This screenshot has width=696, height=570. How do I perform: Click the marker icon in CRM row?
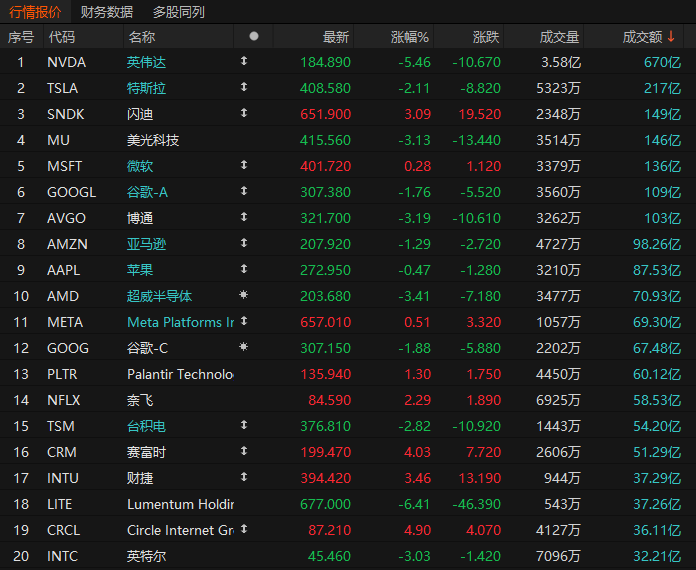tap(244, 451)
